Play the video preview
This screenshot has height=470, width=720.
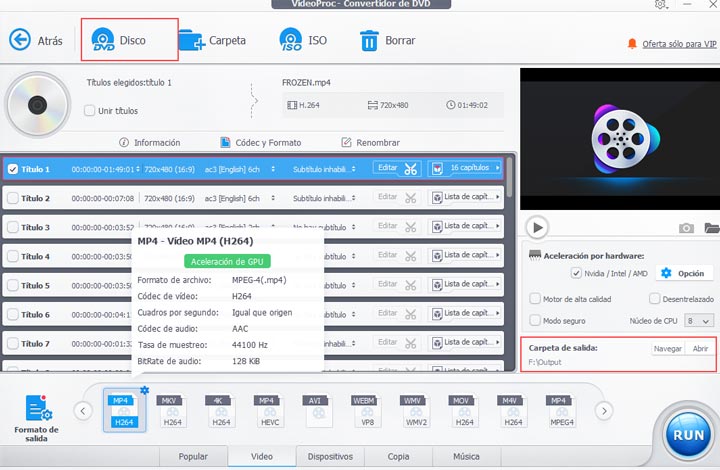tap(537, 227)
